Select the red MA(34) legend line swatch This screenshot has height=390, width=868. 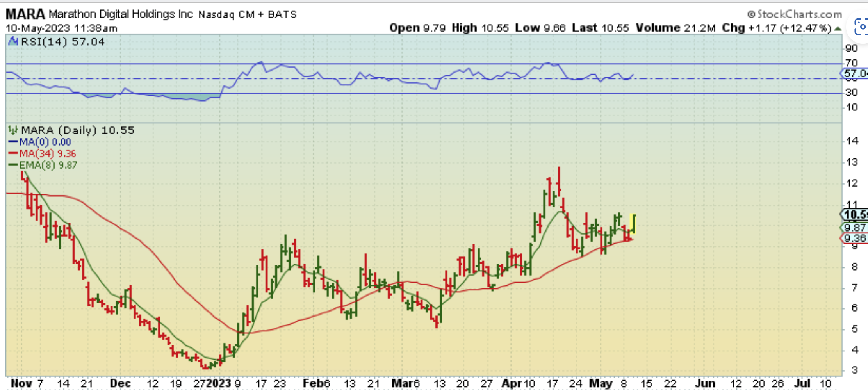[13, 153]
